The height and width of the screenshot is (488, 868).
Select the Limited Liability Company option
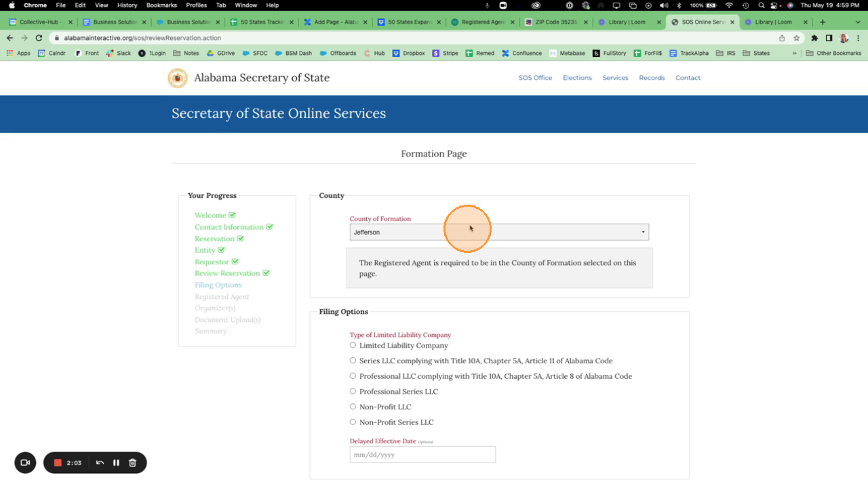click(x=353, y=345)
